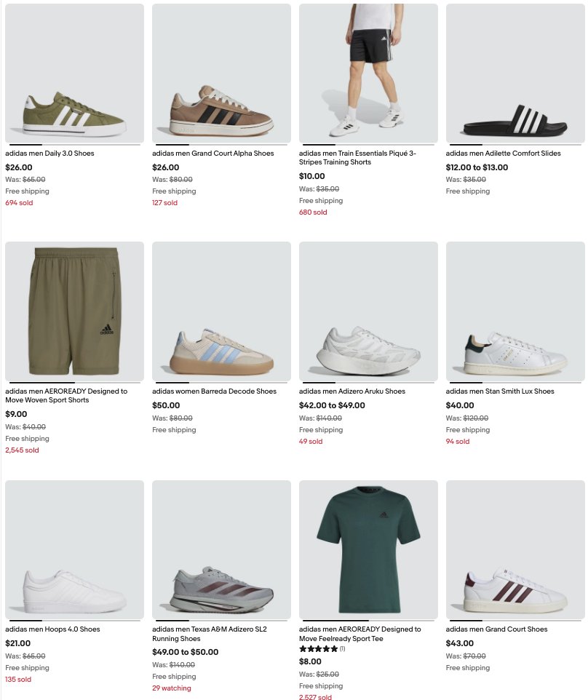Click the Stan Smith Lux Shoes photo
The width and height of the screenshot is (588, 700).
pyautogui.click(x=515, y=311)
